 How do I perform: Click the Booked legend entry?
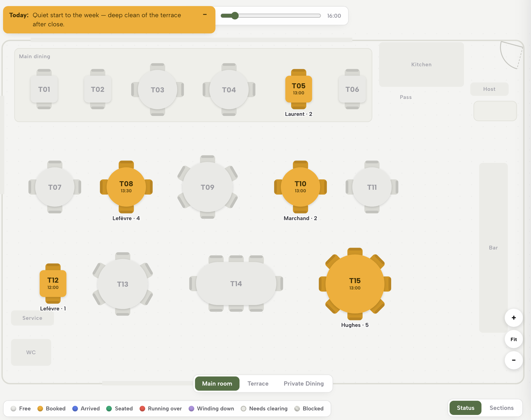(51, 409)
